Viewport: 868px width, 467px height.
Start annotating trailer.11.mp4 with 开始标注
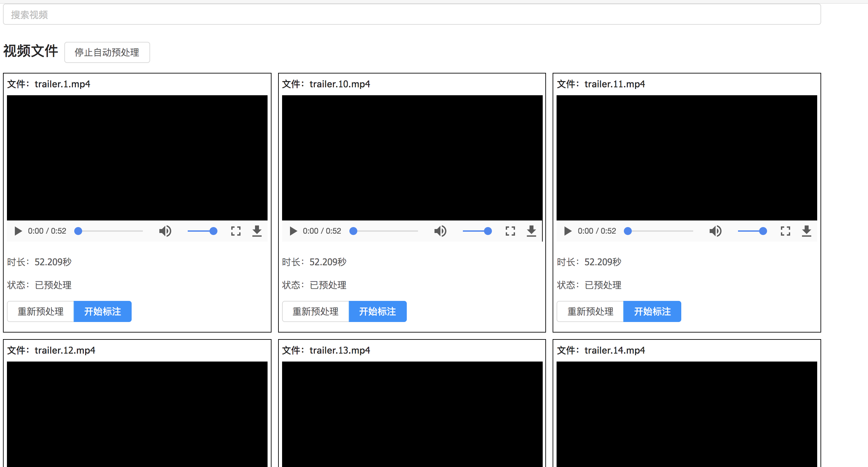point(652,311)
